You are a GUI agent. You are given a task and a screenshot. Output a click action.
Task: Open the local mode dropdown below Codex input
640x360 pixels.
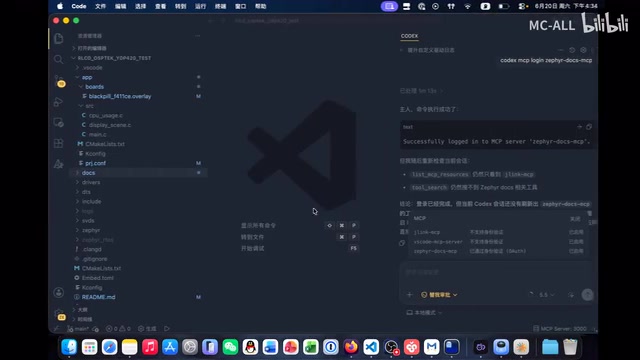[424, 313]
